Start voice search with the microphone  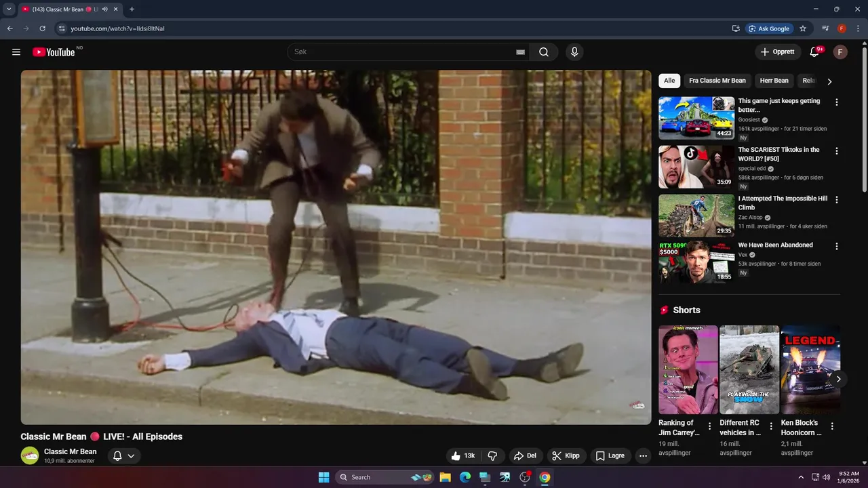(x=574, y=52)
